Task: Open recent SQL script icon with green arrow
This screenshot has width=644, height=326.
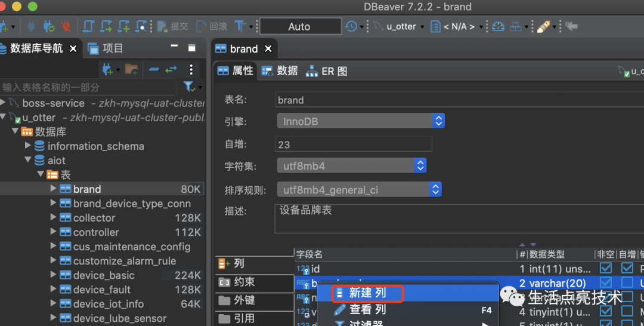Action: click(106, 26)
